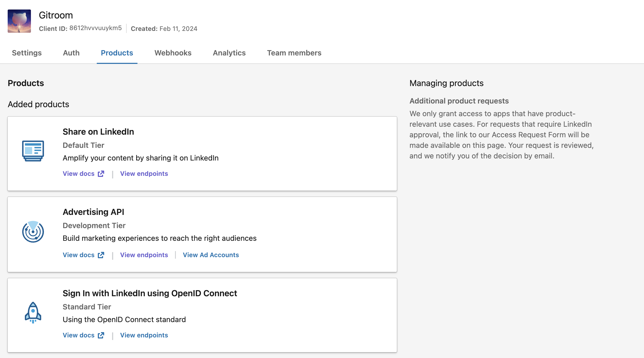Click external link icon beside Share on LinkedIn docs
644x358 pixels.
click(101, 174)
